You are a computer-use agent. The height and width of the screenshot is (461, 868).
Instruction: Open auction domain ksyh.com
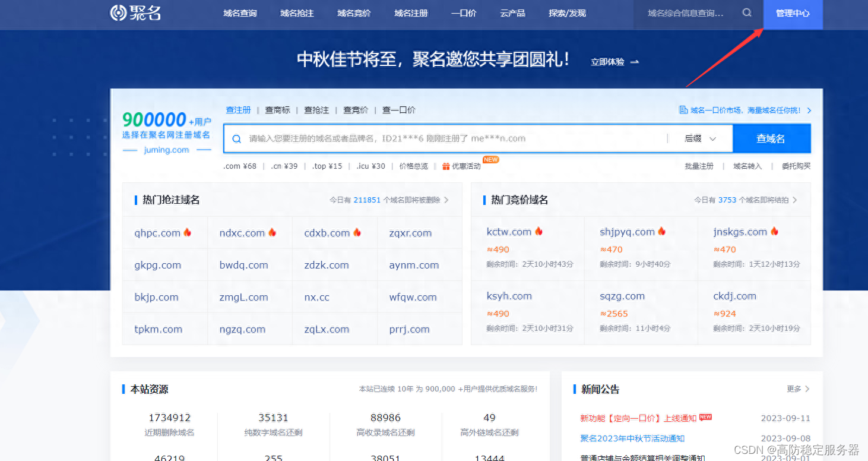click(509, 296)
